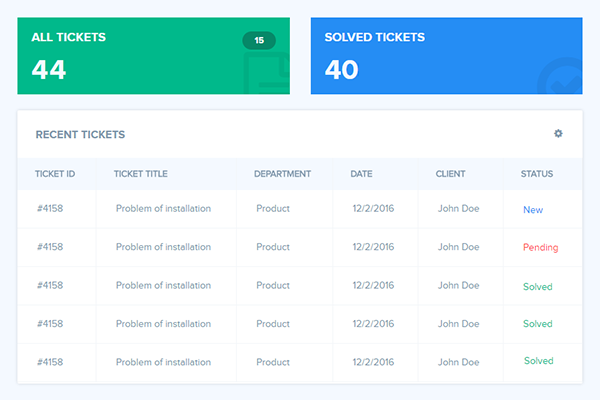Viewport: 600px width, 400px height.
Task: Click the Department column header
Action: pos(282,174)
